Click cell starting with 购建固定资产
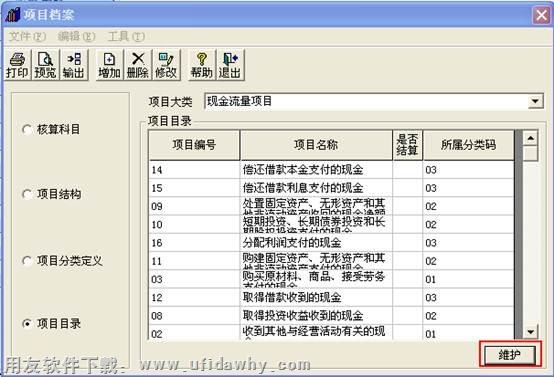Screen dimensions: 554x377 (x=316, y=261)
